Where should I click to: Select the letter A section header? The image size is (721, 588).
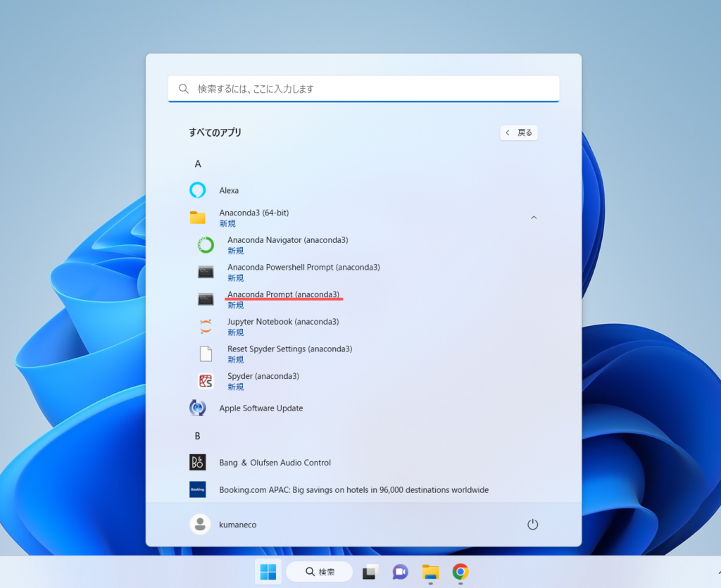[x=198, y=163]
